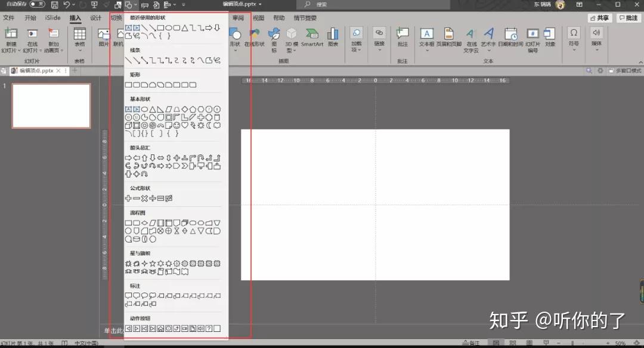The image size is (644, 348).
Task: Expand the 3D 模型 dropdown arrow
Action: pyautogui.click(x=295, y=51)
